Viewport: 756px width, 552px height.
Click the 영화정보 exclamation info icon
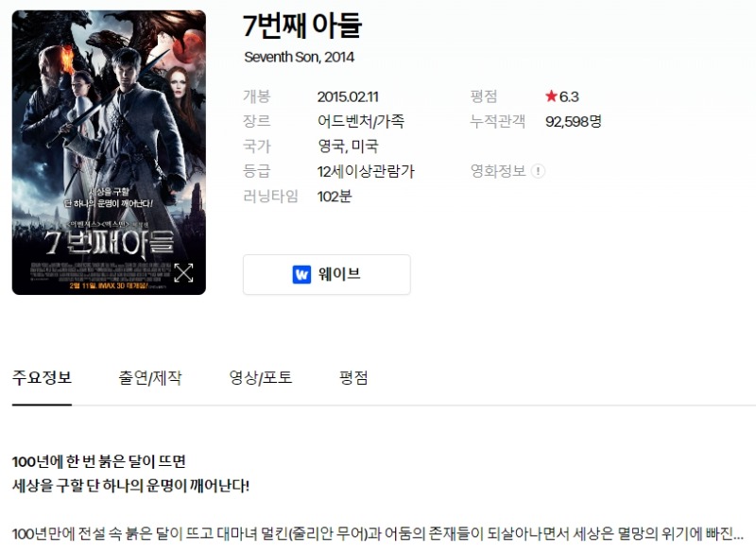538,171
